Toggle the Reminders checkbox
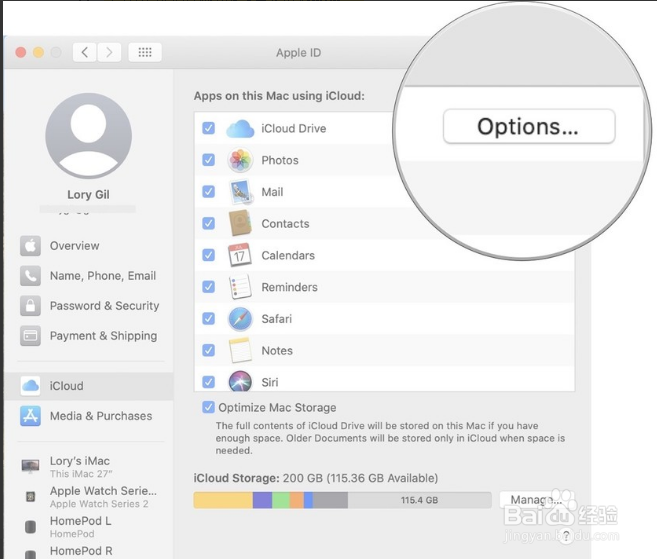The height and width of the screenshot is (559, 657). pyautogui.click(x=208, y=287)
